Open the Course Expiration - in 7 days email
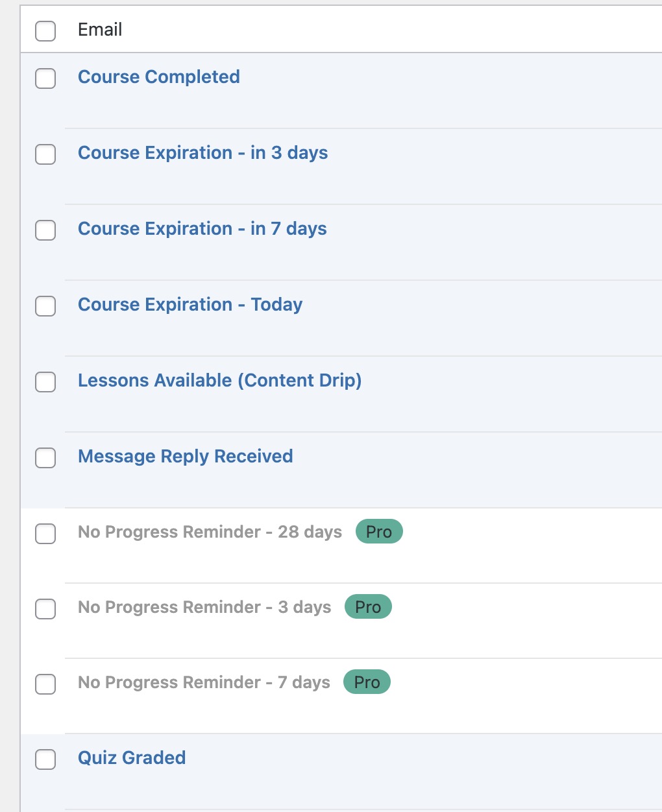The image size is (662, 812). coord(202,229)
